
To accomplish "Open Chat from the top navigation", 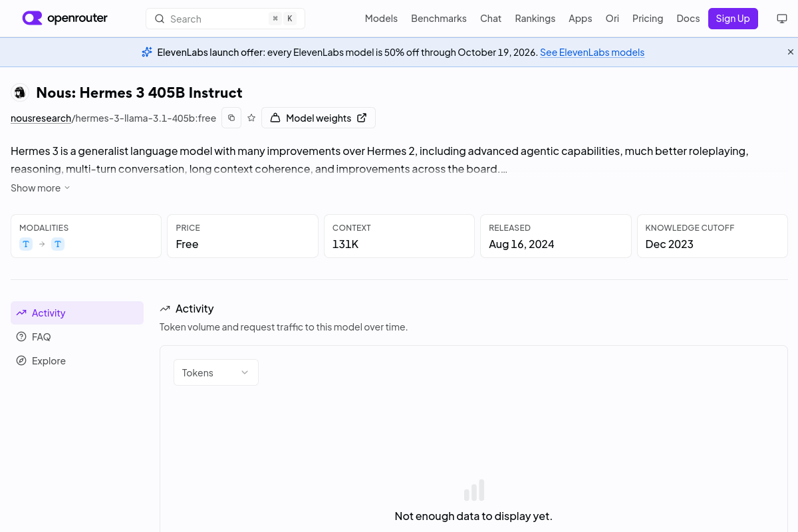I will [491, 19].
